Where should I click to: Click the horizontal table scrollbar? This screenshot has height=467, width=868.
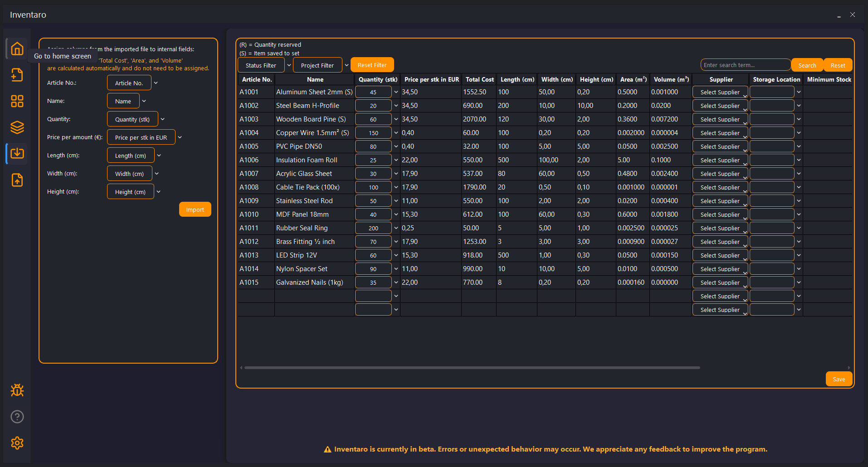click(x=472, y=368)
